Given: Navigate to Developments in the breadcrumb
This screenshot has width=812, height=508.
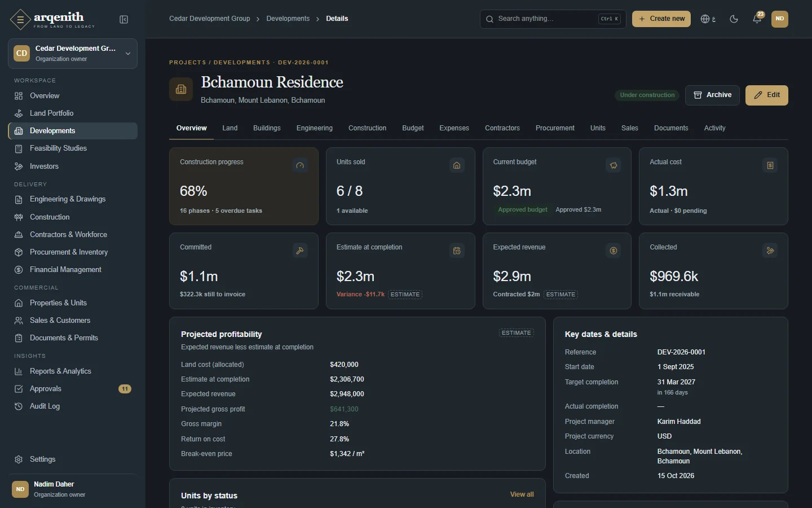Looking at the screenshot, I should point(288,19).
